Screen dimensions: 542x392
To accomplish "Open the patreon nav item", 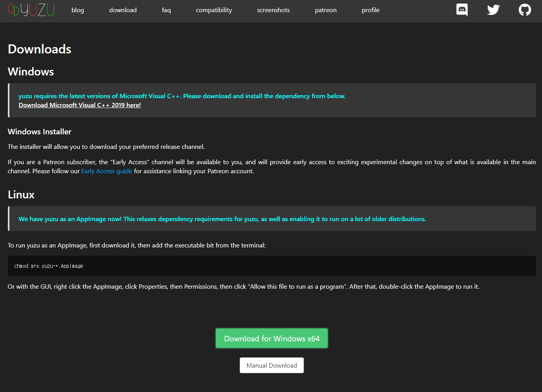I will coord(325,10).
